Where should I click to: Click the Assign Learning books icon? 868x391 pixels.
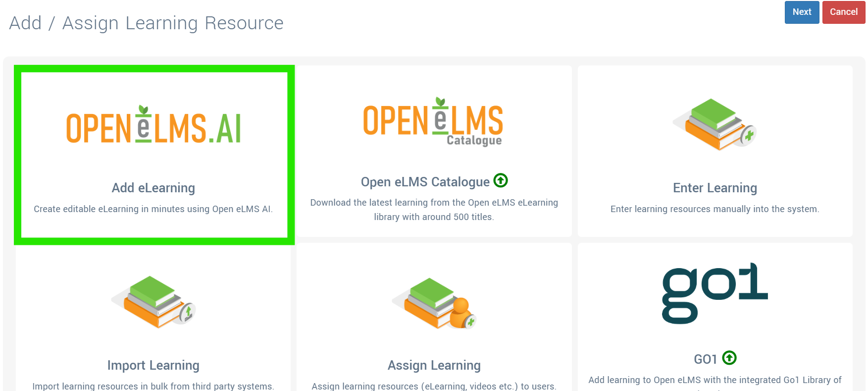434,303
